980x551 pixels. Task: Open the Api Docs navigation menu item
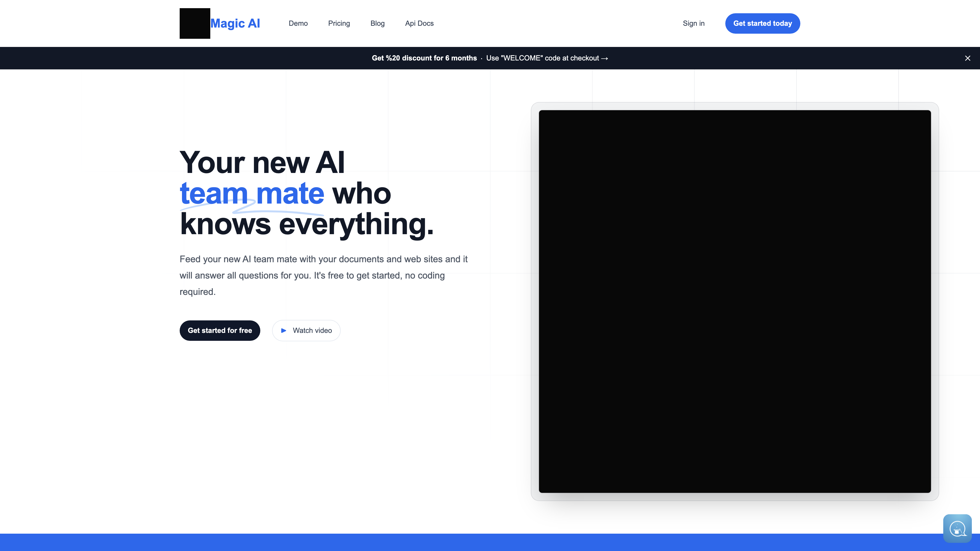pos(419,23)
